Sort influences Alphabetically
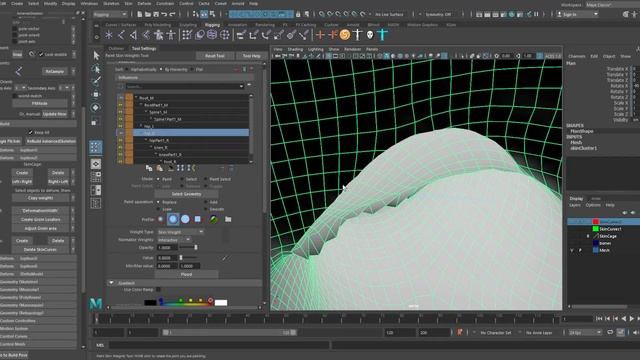 pos(127,69)
